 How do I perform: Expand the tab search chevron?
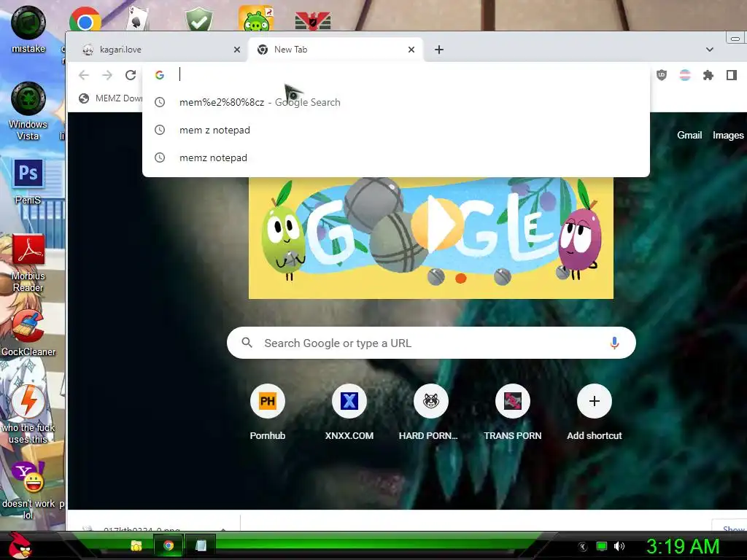point(709,50)
